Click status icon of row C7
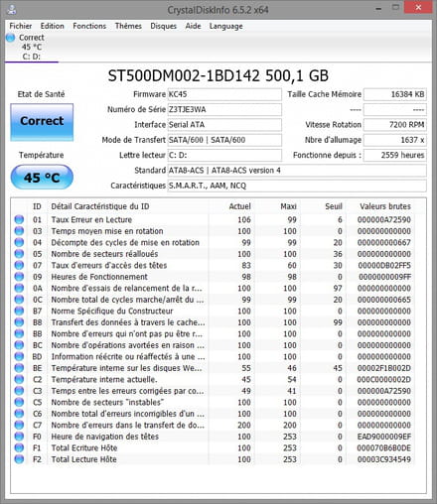The width and height of the screenshot is (437, 504). pos(19,425)
